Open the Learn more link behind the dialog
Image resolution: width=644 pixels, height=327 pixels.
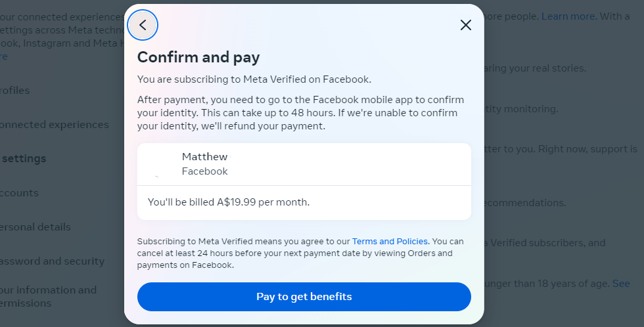click(x=568, y=16)
